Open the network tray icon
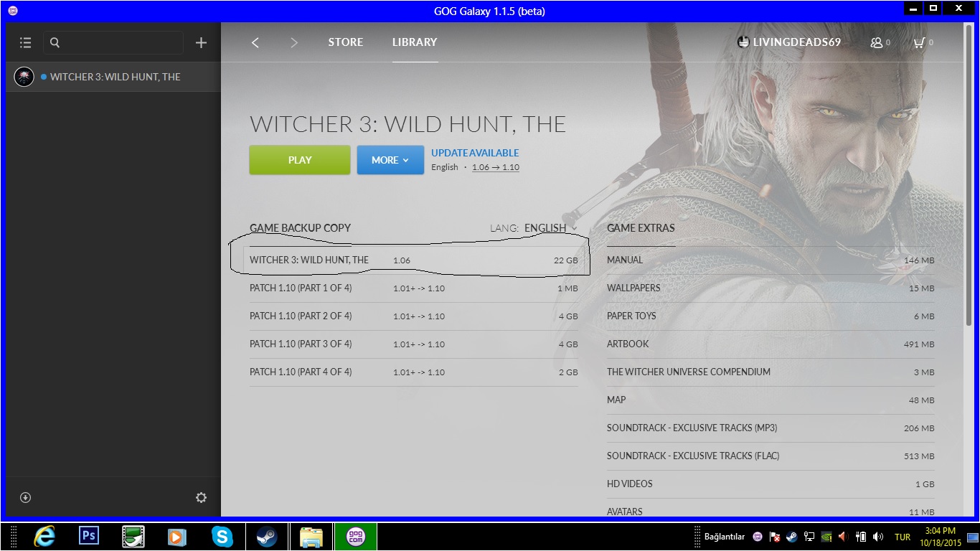 (809, 537)
